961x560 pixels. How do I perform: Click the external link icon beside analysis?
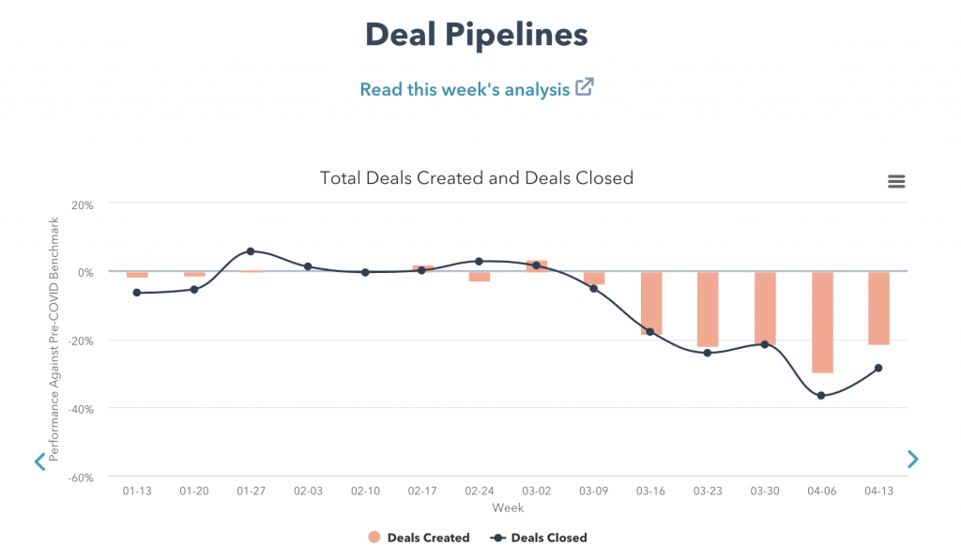pyautogui.click(x=585, y=88)
